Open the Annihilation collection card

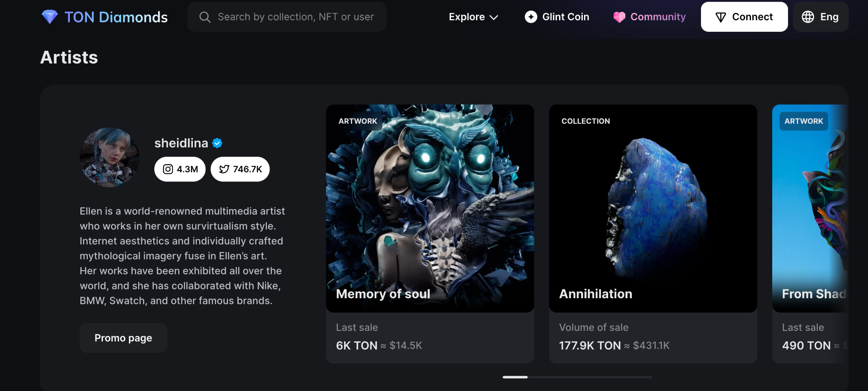(653, 208)
